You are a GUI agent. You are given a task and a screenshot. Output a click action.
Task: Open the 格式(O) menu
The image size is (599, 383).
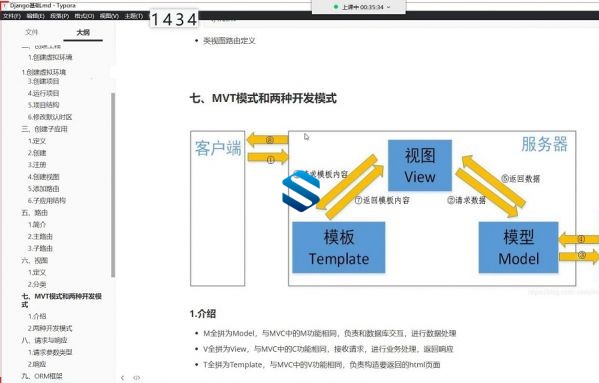84,16
